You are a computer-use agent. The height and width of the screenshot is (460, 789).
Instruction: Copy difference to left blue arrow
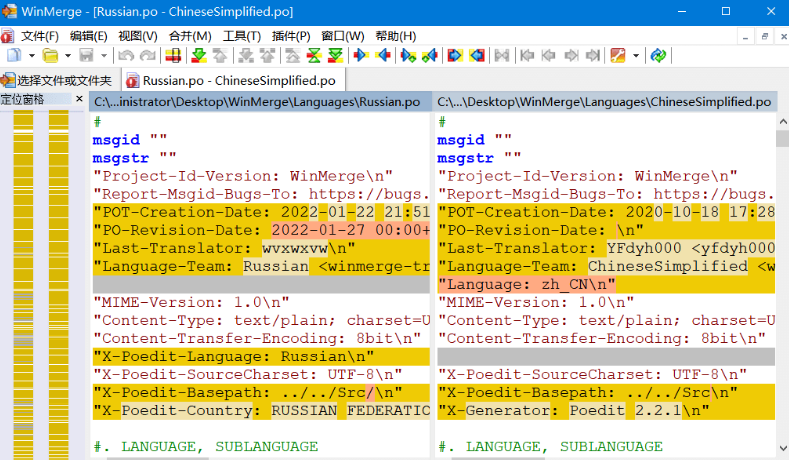click(x=383, y=55)
